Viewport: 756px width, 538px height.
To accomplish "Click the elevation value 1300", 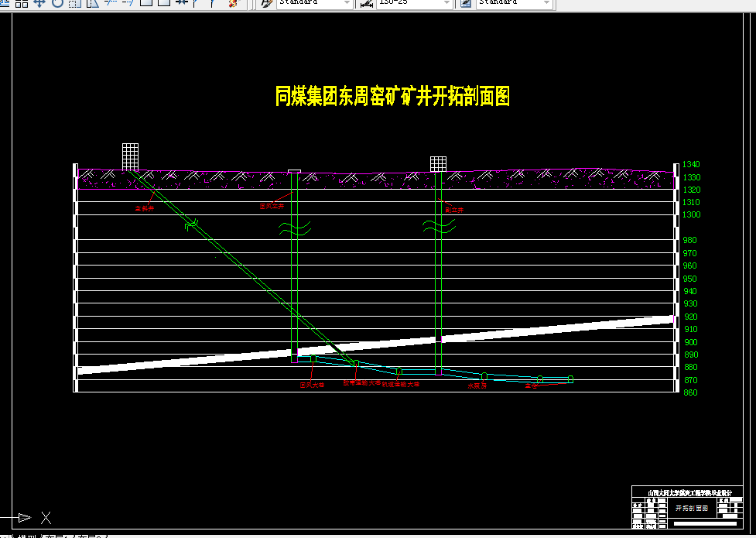I will pyautogui.click(x=692, y=214).
